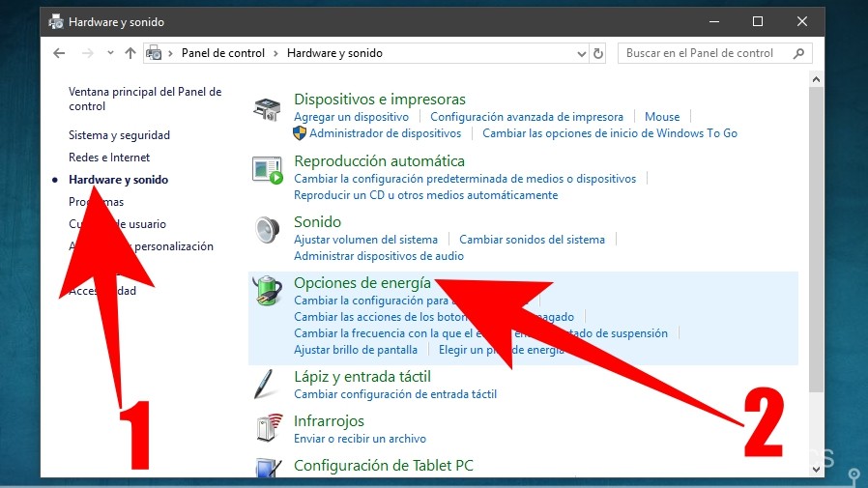Screen dimensions: 868x488
Task: Click the Sonido speaker icon
Action: (268, 231)
